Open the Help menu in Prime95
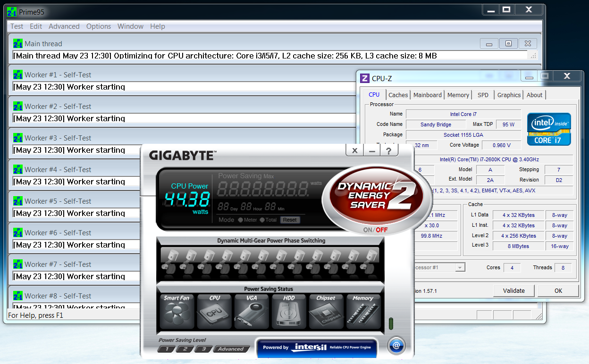589x364 pixels. [158, 26]
